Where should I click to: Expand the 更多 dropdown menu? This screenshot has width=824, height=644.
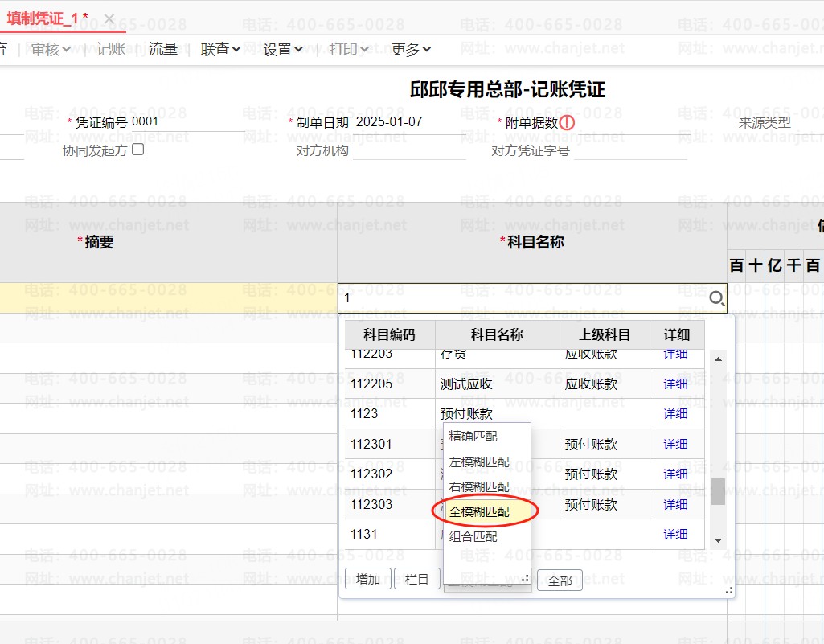click(x=411, y=49)
